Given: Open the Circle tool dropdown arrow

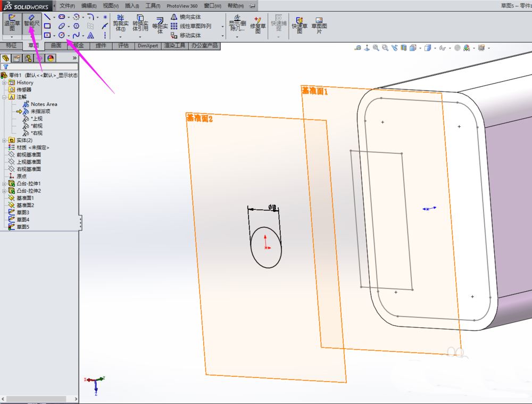Looking at the screenshot, I should coord(69,35).
